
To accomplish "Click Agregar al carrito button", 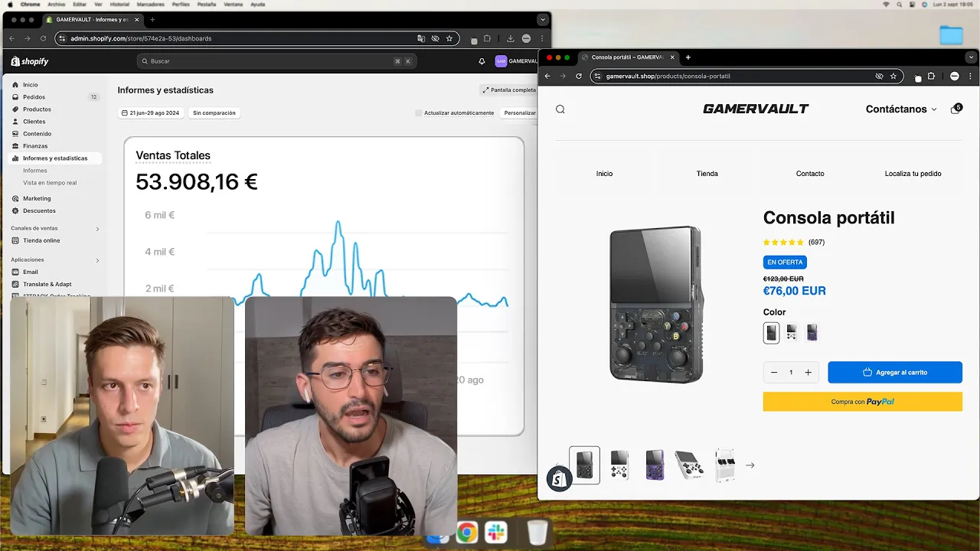I will tap(894, 373).
